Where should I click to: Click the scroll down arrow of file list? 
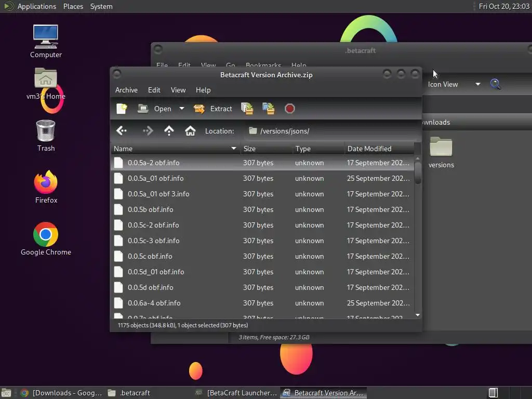click(418, 315)
